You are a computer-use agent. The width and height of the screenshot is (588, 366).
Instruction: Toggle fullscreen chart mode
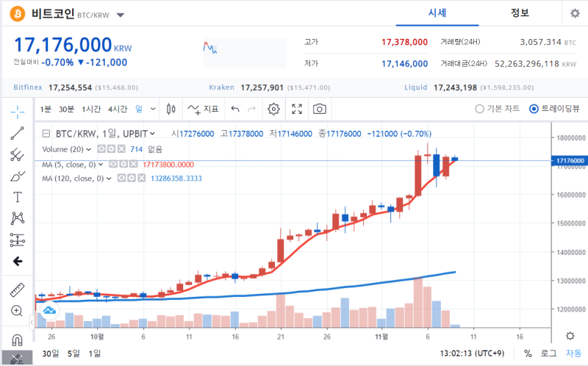pyautogui.click(x=297, y=109)
